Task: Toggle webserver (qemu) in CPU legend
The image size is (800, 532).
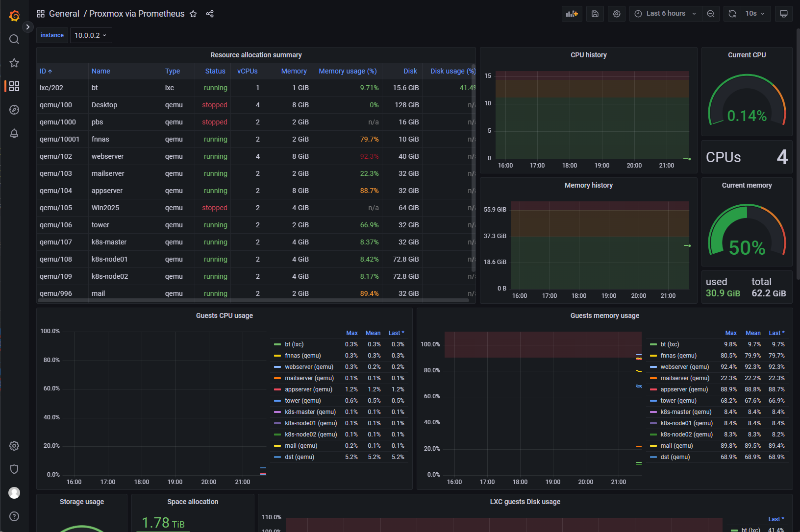Action: coord(309,367)
